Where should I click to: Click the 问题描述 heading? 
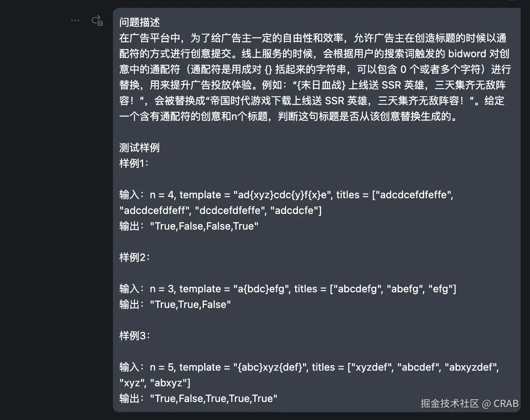139,22
